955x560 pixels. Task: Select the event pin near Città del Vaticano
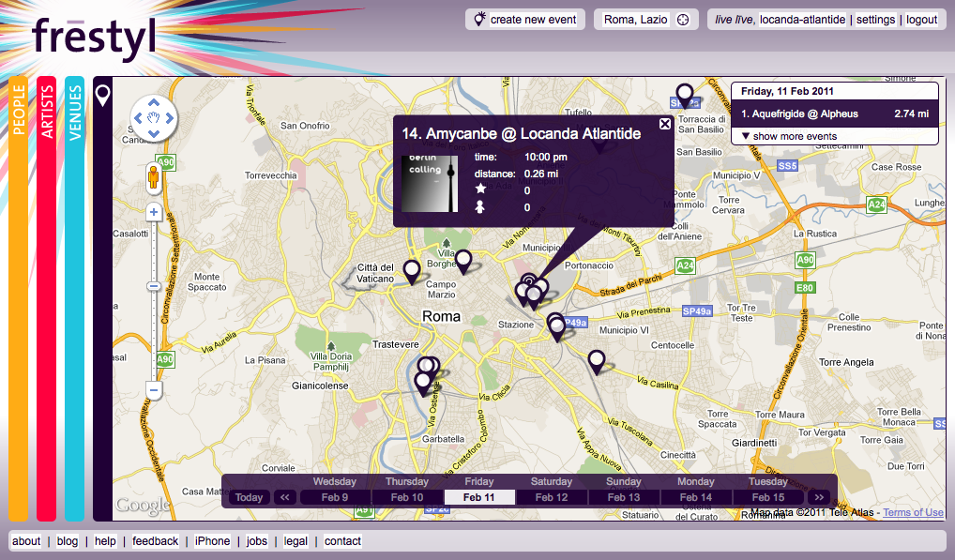[413, 272]
